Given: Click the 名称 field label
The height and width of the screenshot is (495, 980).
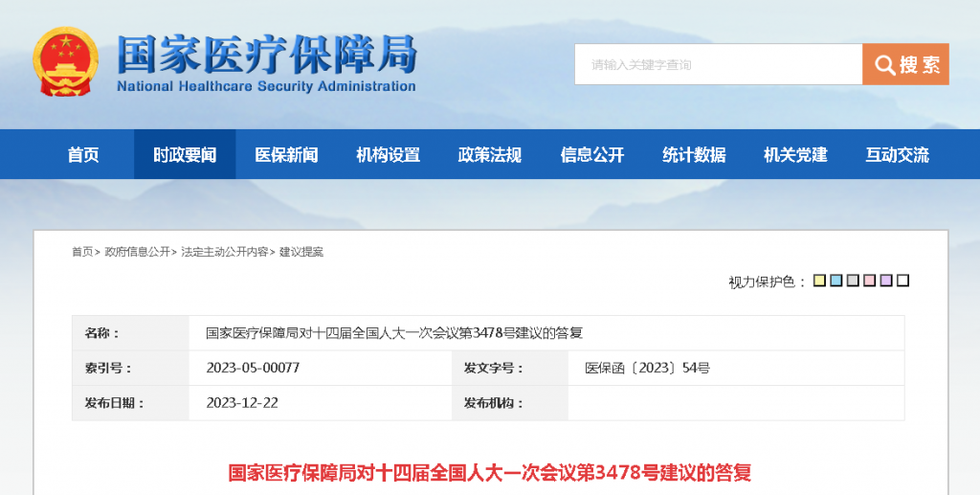Looking at the screenshot, I should [x=101, y=333].
